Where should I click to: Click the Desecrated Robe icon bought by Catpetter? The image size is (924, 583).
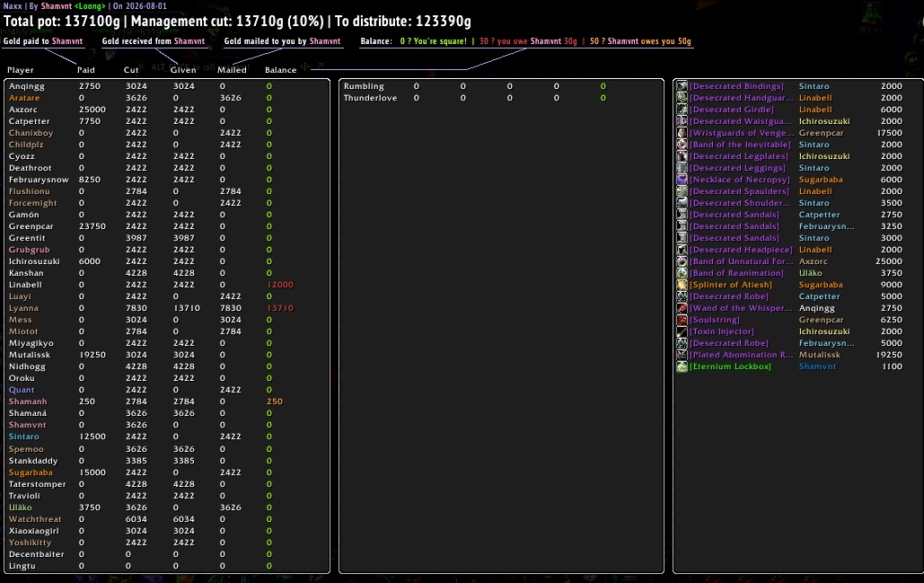click(682, 296)
